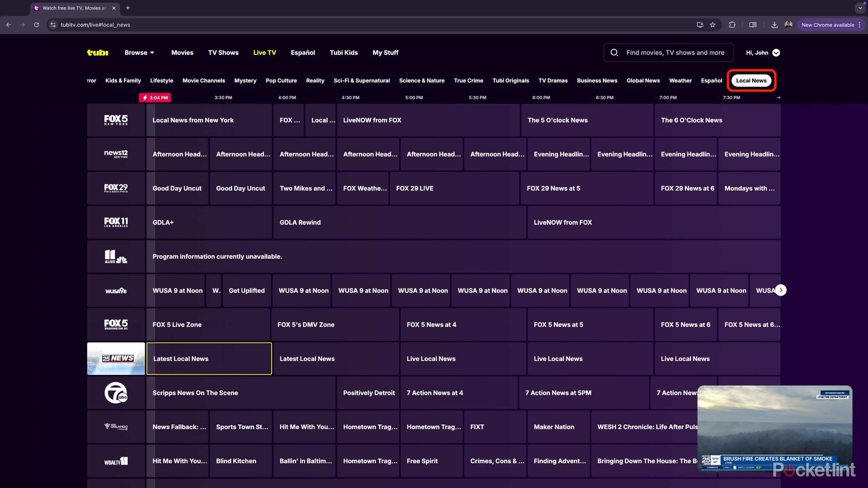This screenshot has height=488, width=868.
Task: Open the Hi, John account dropdown
Action: click(x=762, y=53)
